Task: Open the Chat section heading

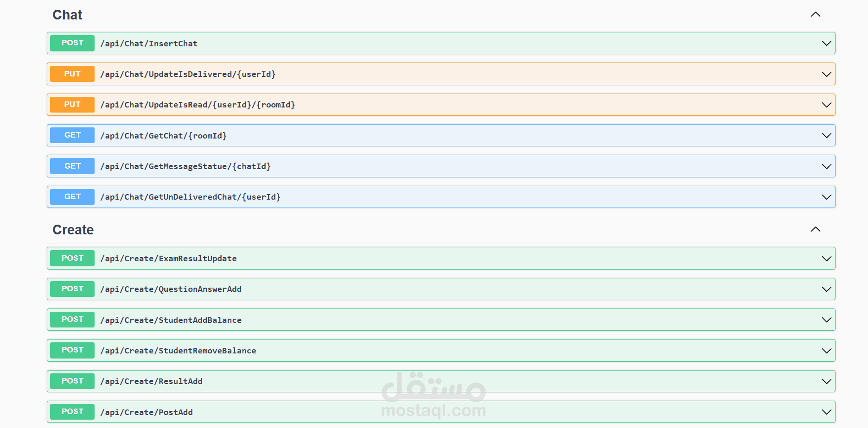Action: click(x=67, y=15)
